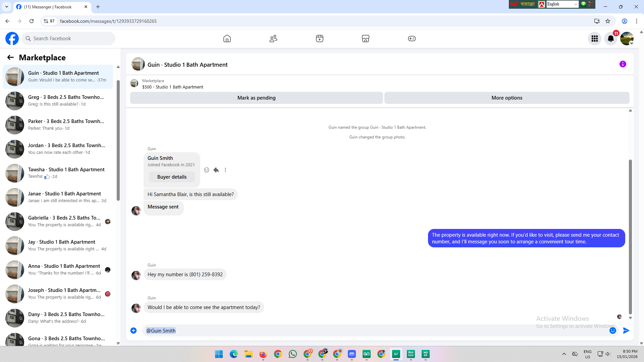Click the Mark as pending button
Image resolution: width=644 pixels, height=362 pixels.
(x=256, y=98)
